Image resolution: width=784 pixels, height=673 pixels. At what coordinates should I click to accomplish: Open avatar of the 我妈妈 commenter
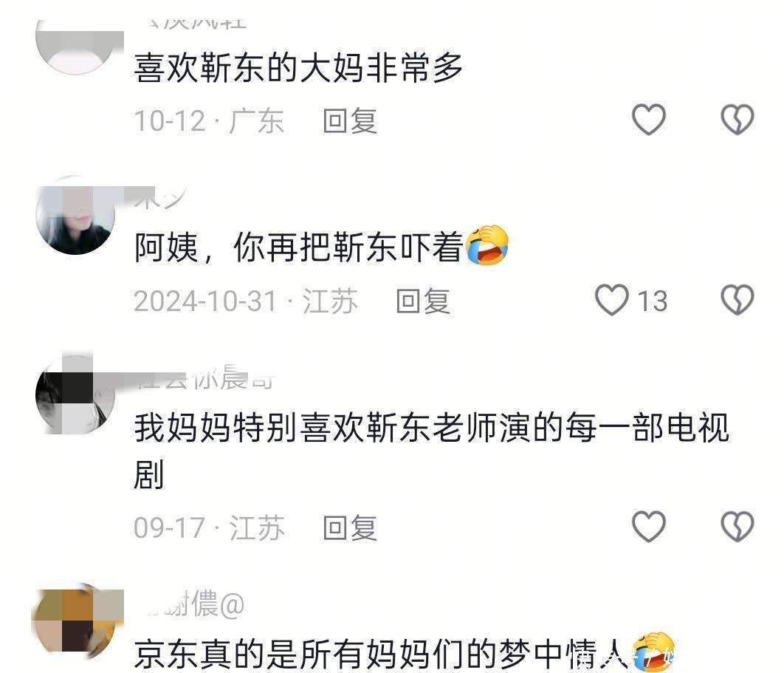coord(76,395)
